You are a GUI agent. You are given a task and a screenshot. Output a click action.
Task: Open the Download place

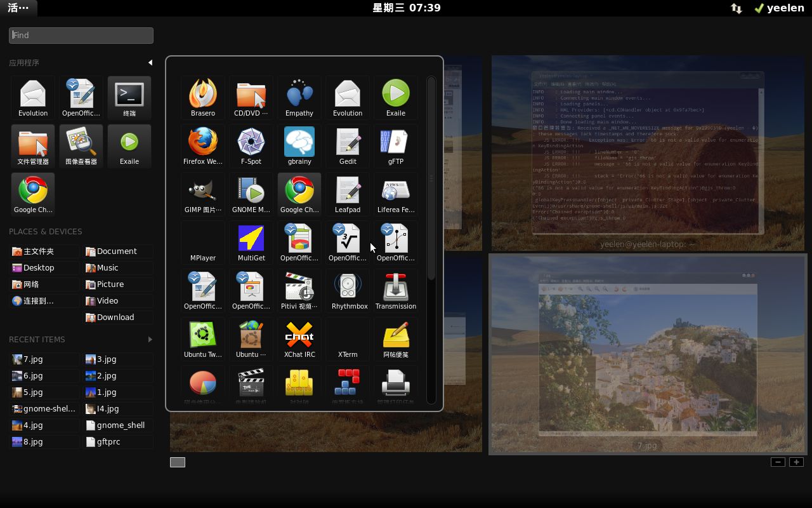click(118, 317)
